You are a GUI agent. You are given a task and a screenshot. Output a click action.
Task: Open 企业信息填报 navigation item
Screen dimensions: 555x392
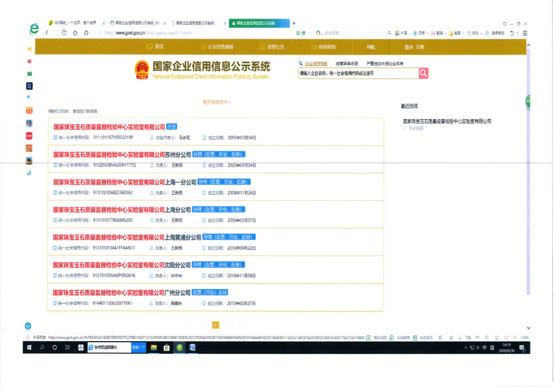click(217, 47)
